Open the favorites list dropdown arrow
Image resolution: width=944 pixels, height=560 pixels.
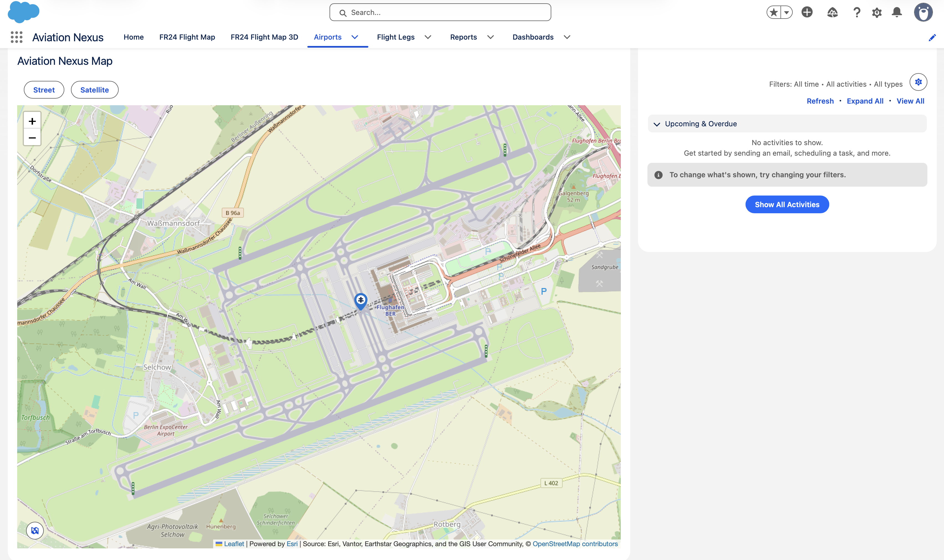(787, 12)
